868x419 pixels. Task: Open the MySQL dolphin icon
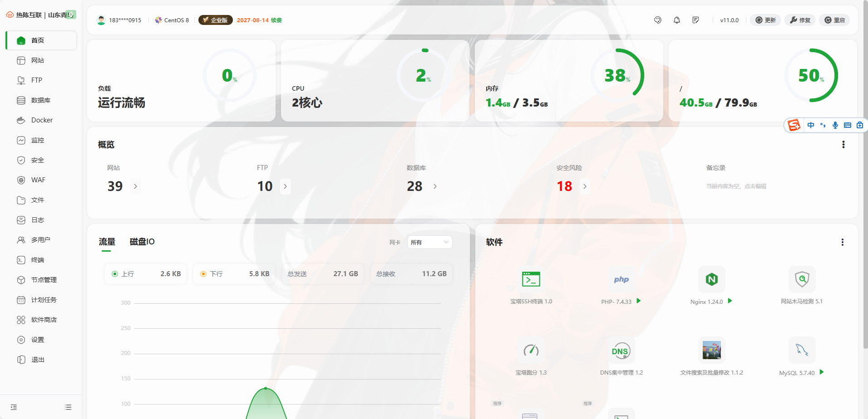pyautogui.click(x=802, y=350)
